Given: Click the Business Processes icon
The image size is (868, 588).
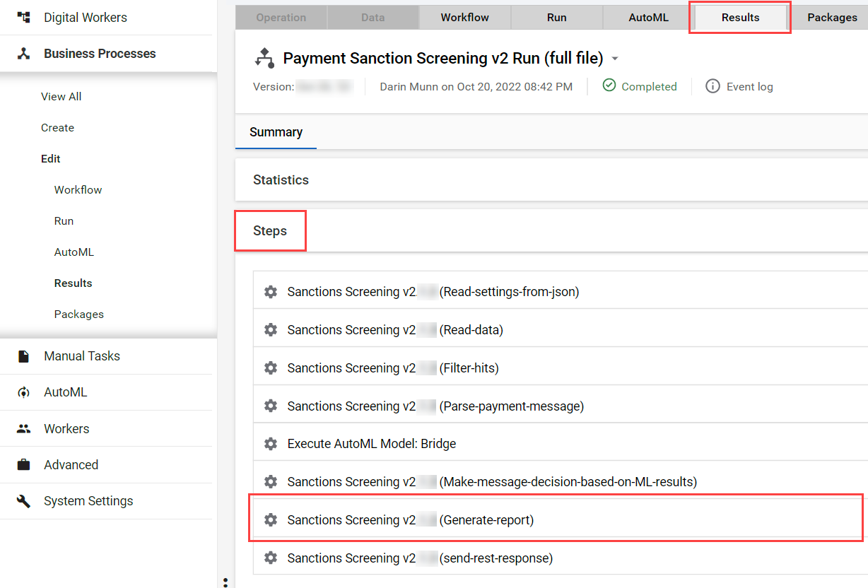Looking at the screenshot, I should pos(23,54).
